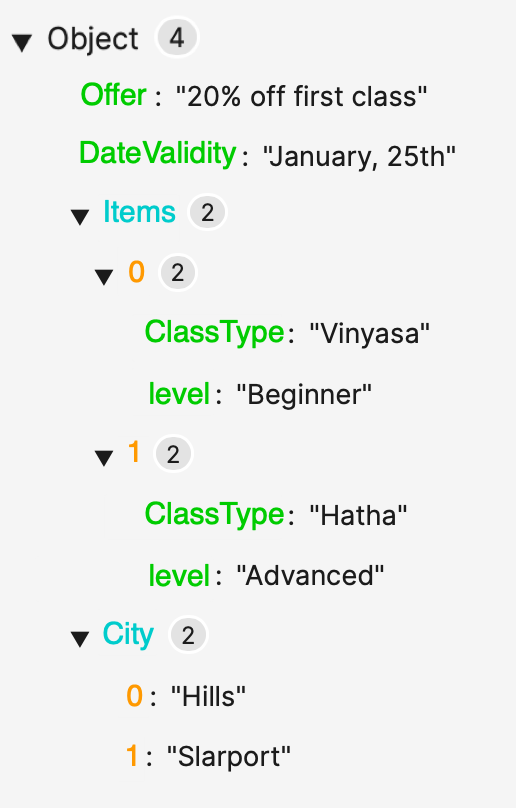Collapse Items index 0 triangle
516x808 pixels.
pyautogui.click(x=104, y=276)
